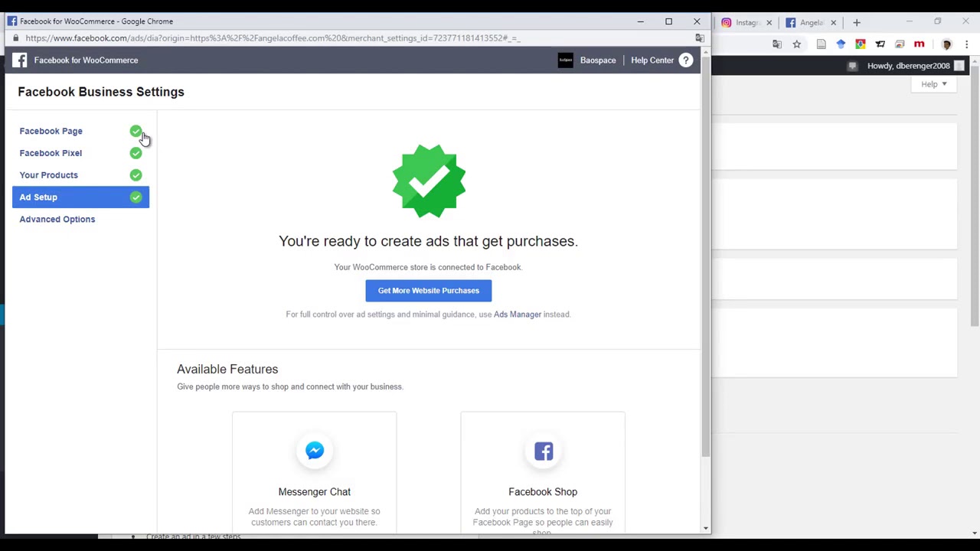Open the Your Products section
This screenshot has height=551, width=980.
tap(48, 175)
